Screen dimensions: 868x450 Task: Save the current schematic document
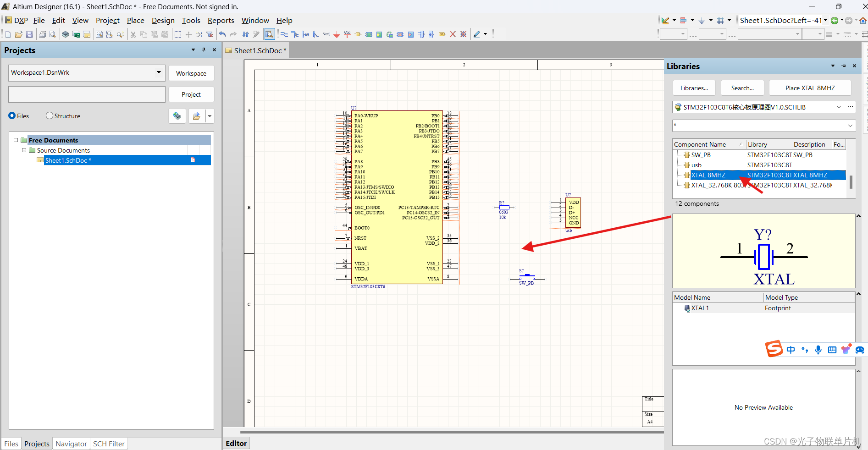[29, 34]
